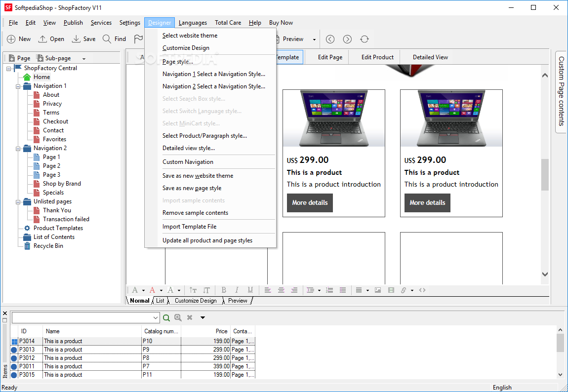Click the refresh circular arrows icon
This screenshot has height=392, width=568.
point(365,39)
